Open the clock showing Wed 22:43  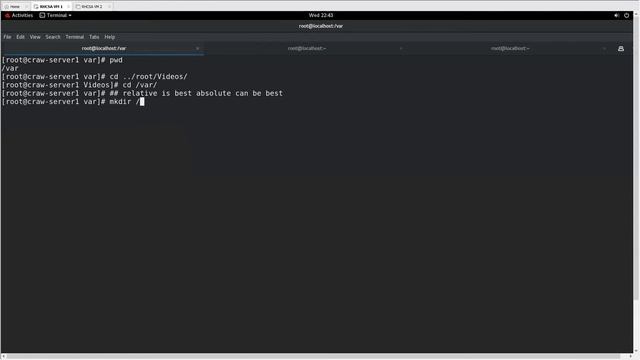coord(321,15)
